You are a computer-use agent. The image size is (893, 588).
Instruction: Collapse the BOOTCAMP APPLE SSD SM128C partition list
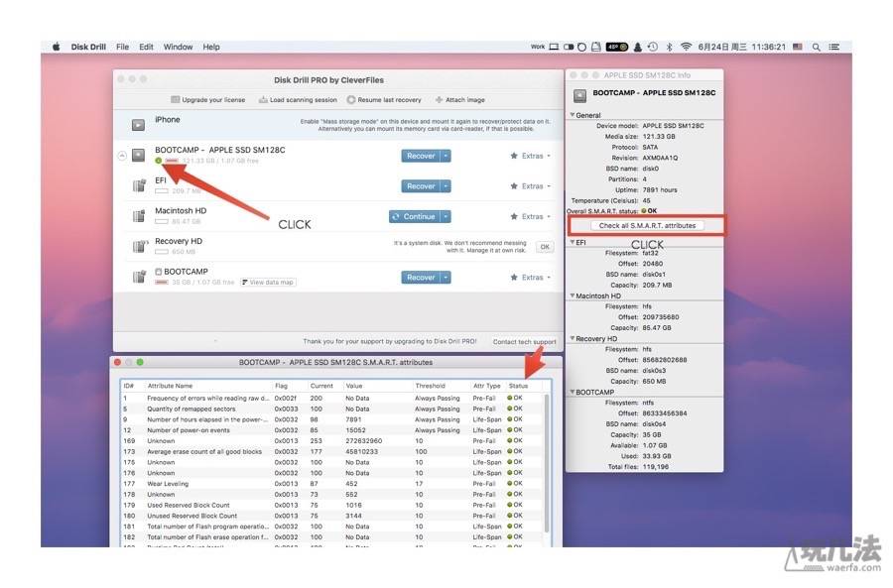click(122, 156)
